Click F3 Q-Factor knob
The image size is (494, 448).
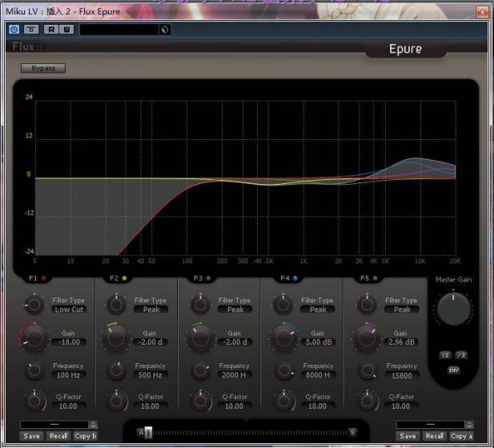coord(200,401)
